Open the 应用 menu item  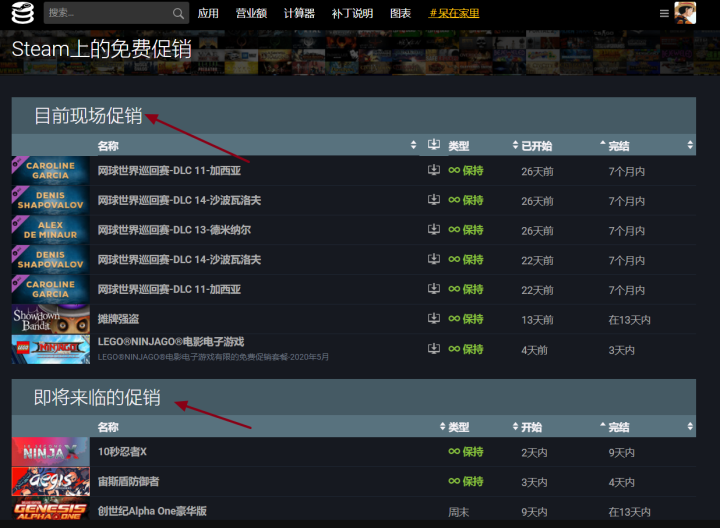click(208, 13)
